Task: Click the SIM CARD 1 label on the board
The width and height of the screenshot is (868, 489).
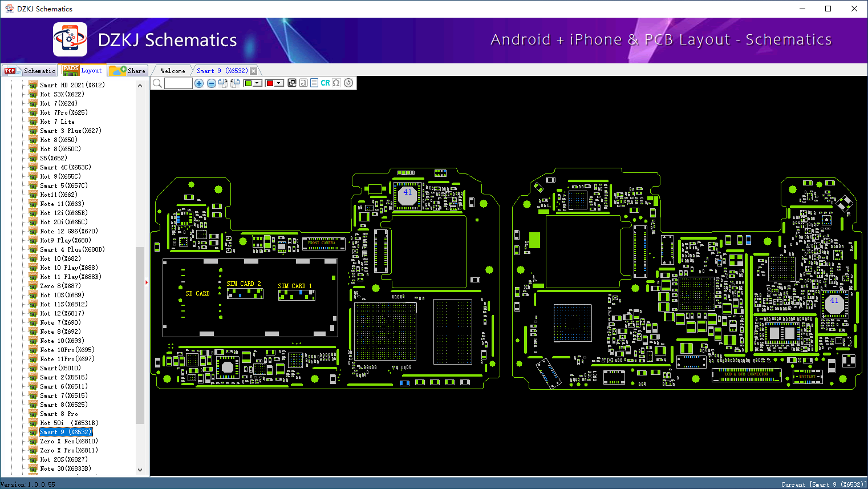Action: [x=295, y=286]
